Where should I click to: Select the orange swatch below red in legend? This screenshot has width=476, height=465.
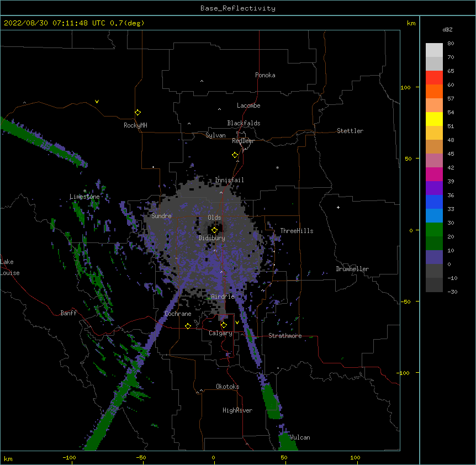(x=434, y=91)
